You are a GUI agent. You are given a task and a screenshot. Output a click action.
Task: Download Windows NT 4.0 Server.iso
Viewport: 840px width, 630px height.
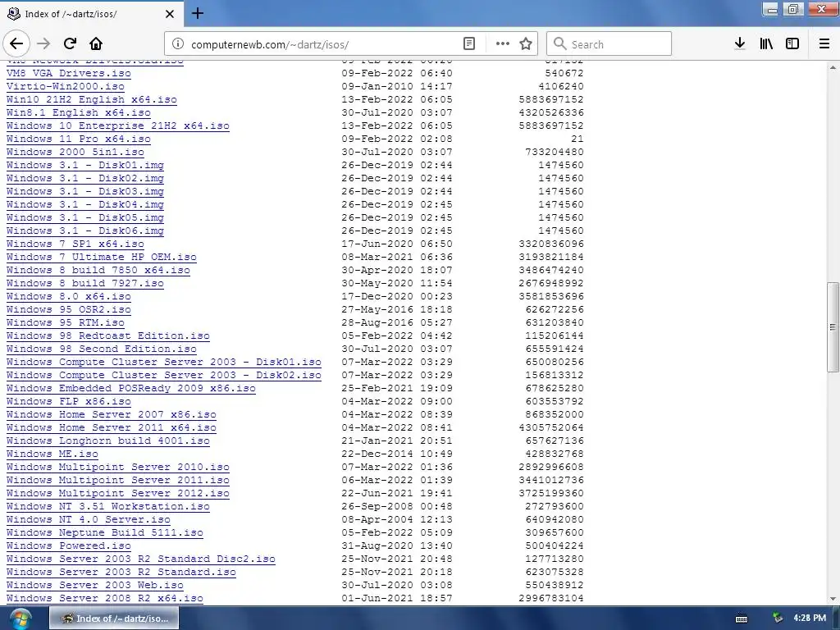(89, 519)
